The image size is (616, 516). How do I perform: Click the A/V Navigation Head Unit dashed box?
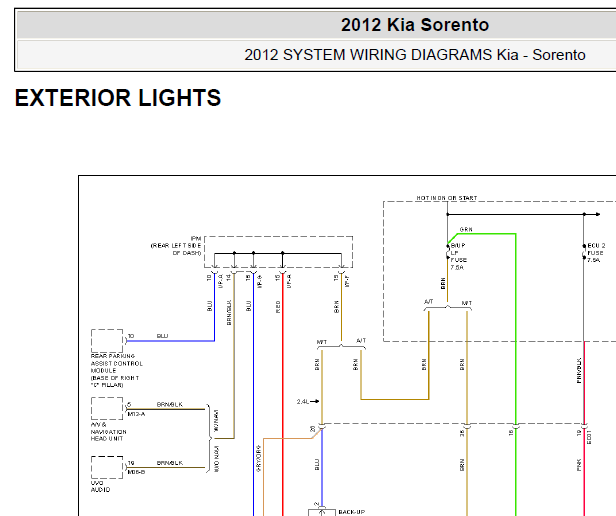(x=107, y=409)
